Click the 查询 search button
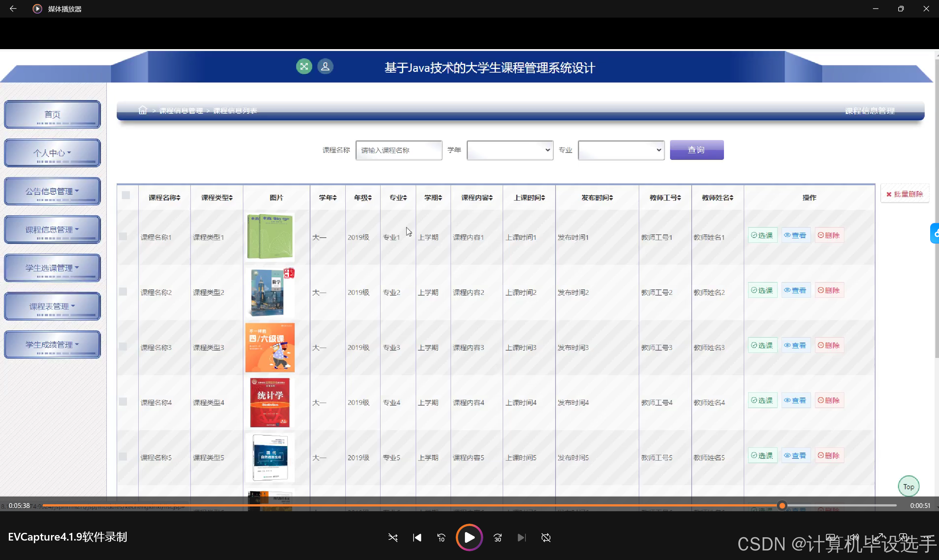The height and width of the screenshot is (560, 939). pos(696,150)
